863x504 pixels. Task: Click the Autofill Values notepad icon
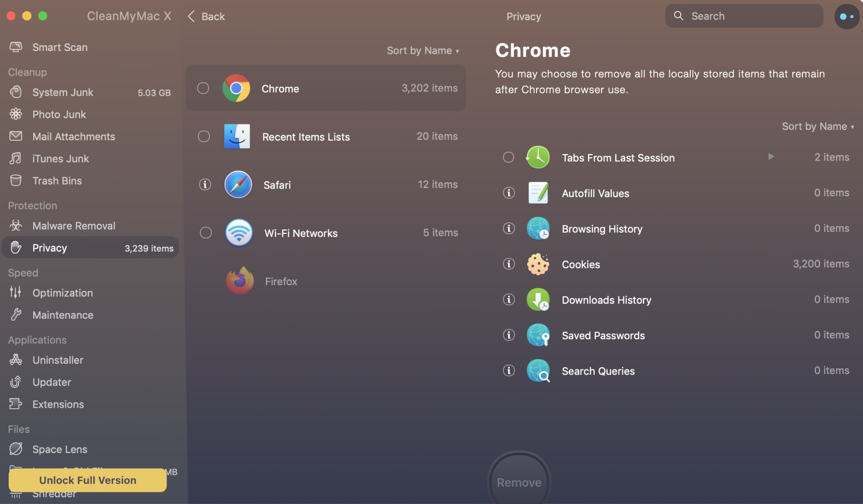[538, 193]
